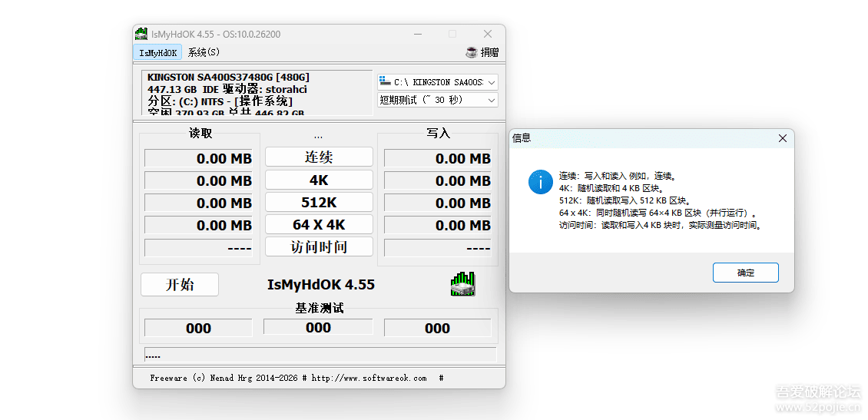Click the write access time field

(x=437, y=247)
